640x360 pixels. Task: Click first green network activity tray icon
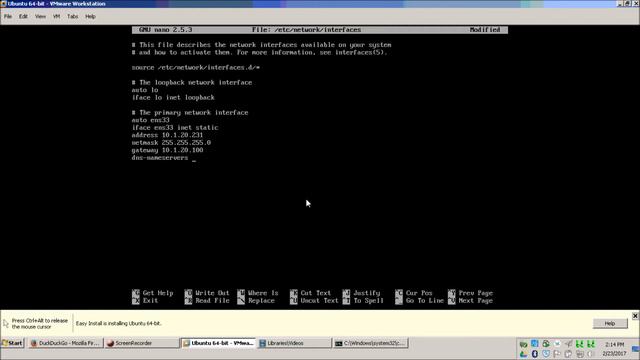(x=579, y=344)
